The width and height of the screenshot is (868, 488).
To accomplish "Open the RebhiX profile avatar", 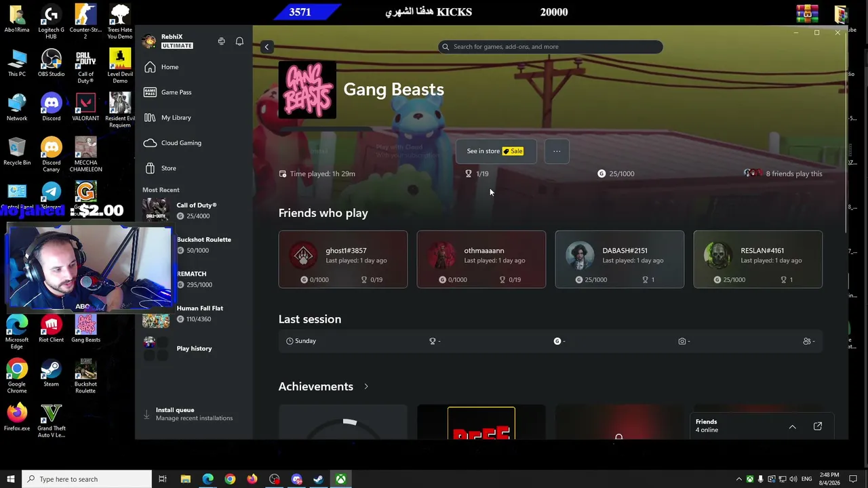I will point(149,41).
